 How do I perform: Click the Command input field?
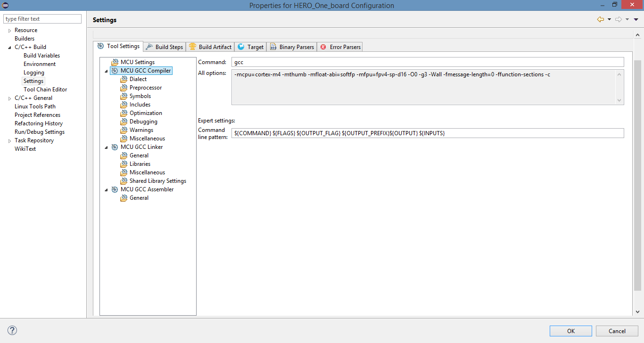click(427, 62)
